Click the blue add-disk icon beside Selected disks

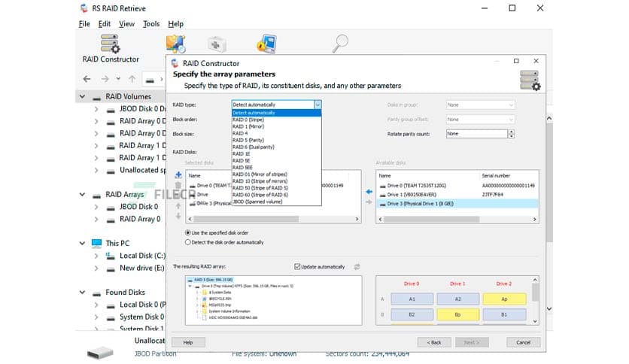178,174
